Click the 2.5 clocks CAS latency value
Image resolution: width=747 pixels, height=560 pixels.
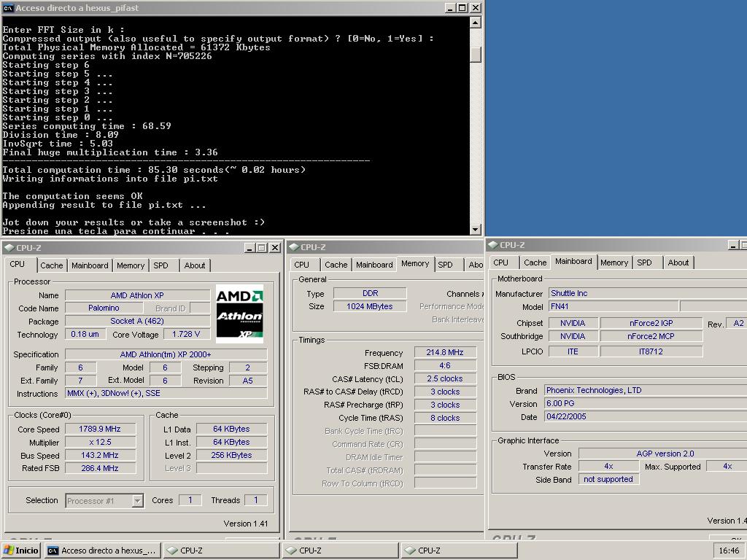445,378
